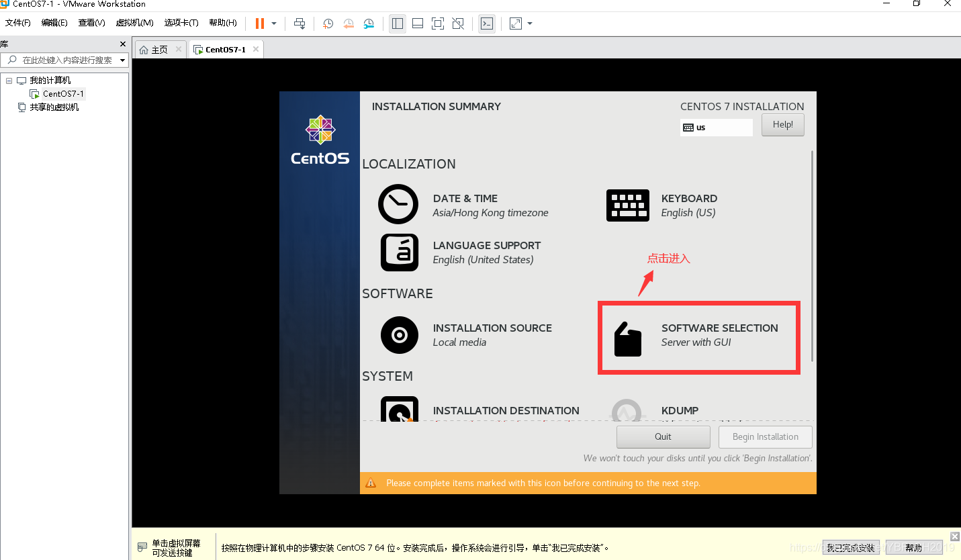Open the power options dropdown arrow
Viewport: 961px width, 560px height.
point(274,24)
